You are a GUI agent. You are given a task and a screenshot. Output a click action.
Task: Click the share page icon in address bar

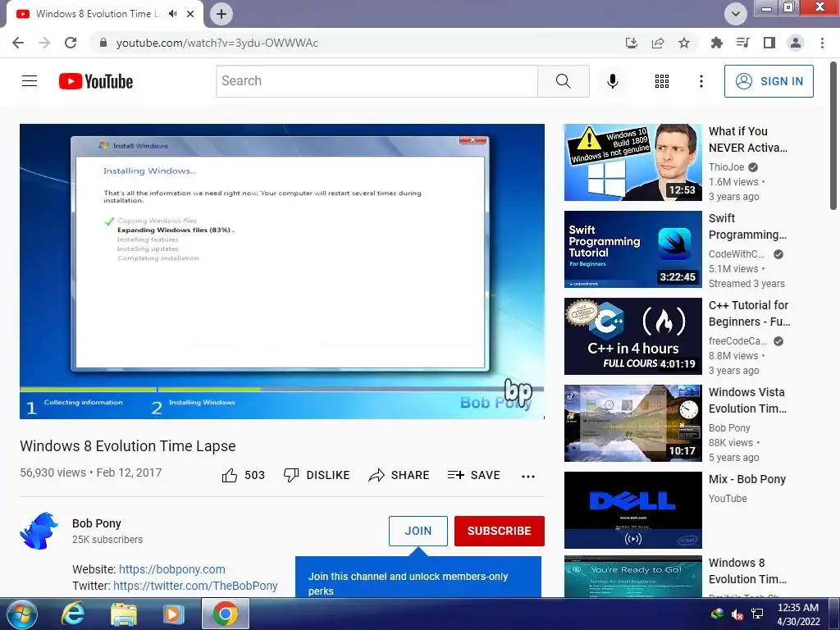point(658,43)
